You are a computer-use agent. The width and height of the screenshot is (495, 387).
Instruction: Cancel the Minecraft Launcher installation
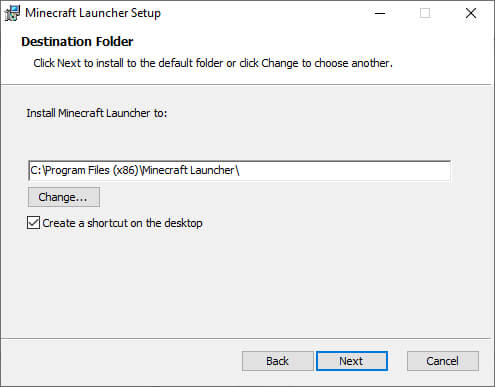[x=443, y=361]
